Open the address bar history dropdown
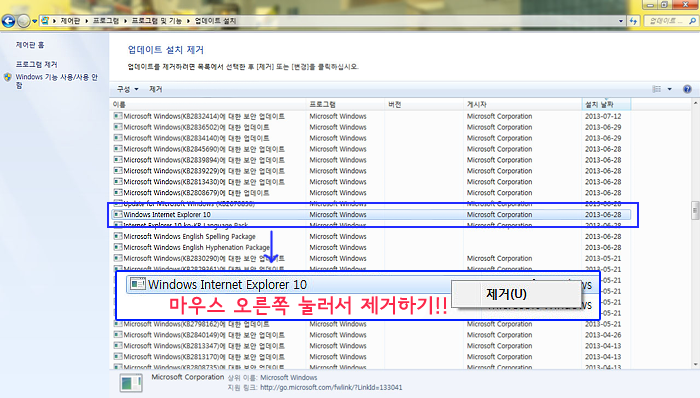 [x=621, y=21]
